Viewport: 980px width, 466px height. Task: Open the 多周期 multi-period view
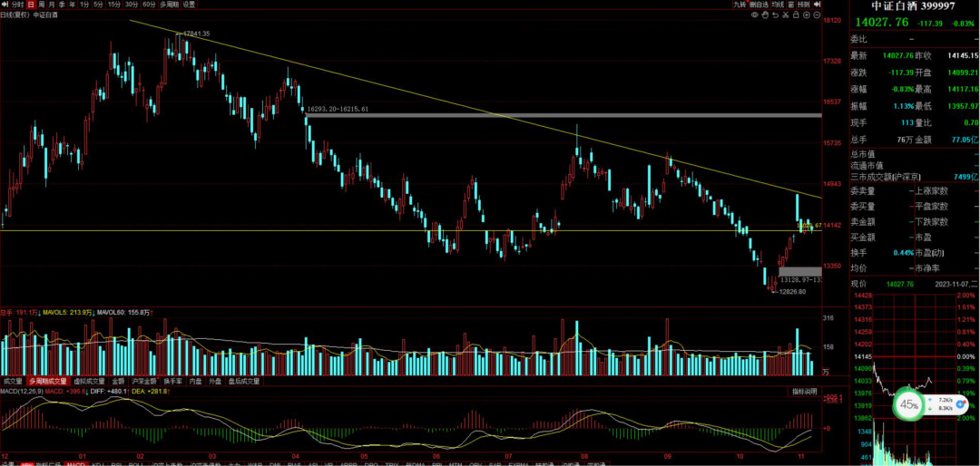click(170, 5)
